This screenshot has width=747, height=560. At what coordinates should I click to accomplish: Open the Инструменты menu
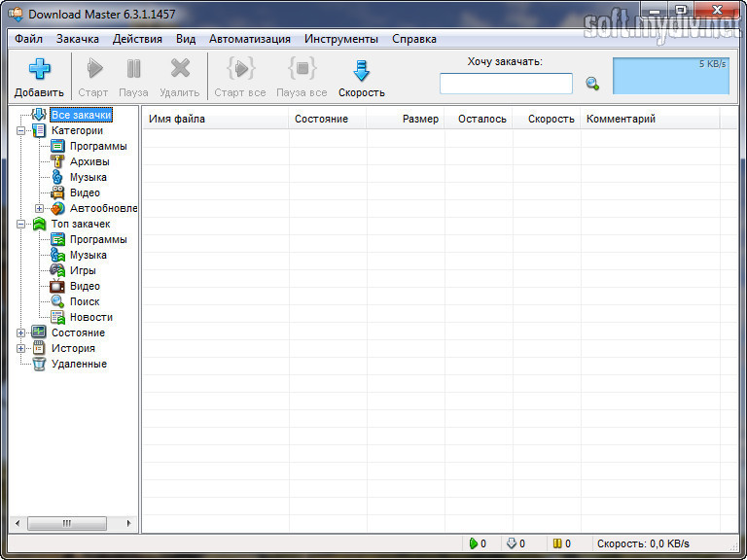click(341, 39)
